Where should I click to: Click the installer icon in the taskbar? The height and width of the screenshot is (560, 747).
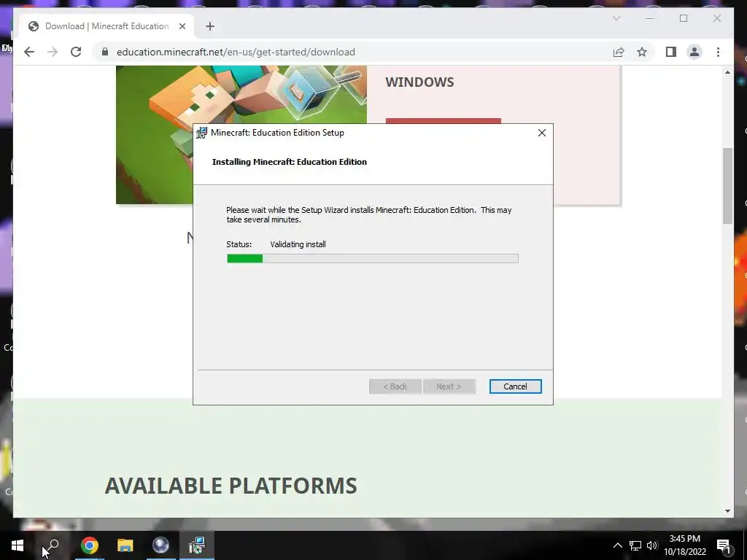(x=196, y=545)
